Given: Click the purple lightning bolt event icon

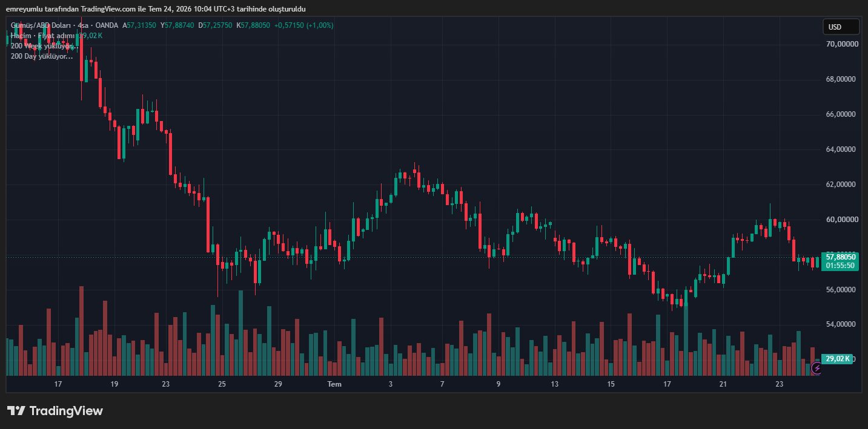Looking at the screenshot, I should [x=817, y=368].
